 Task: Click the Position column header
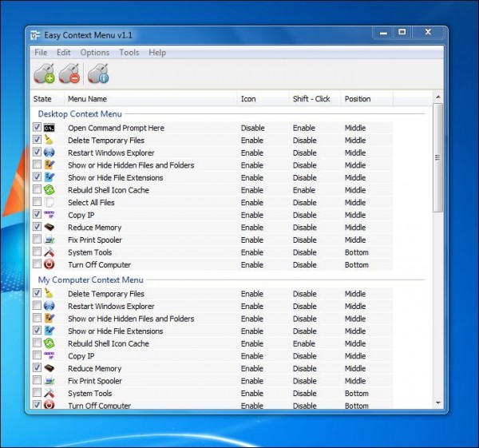pos(367,99)
